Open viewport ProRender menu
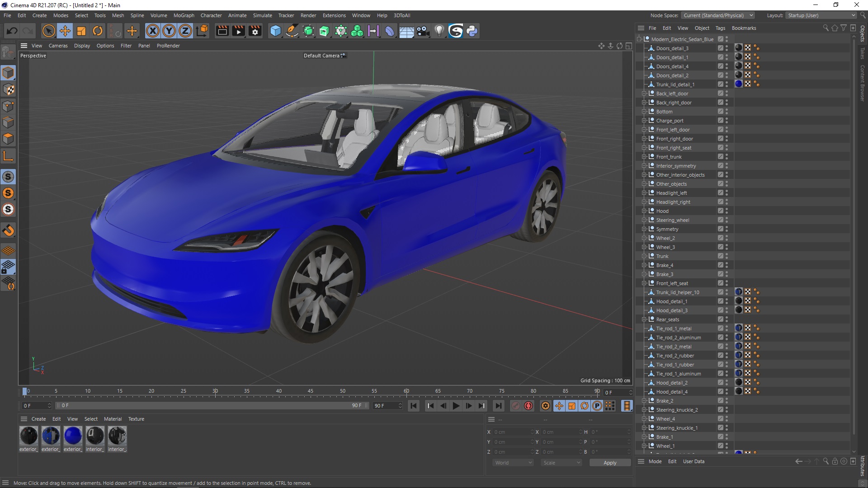This screenshot has height=488, width=868. (x=168, y=46)
